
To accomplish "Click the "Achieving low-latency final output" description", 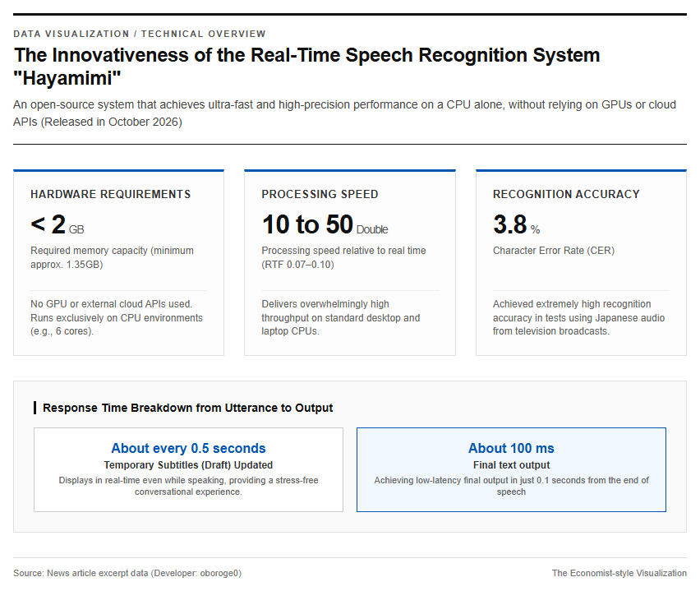I will pyautogui.click(x=512, y=486).
